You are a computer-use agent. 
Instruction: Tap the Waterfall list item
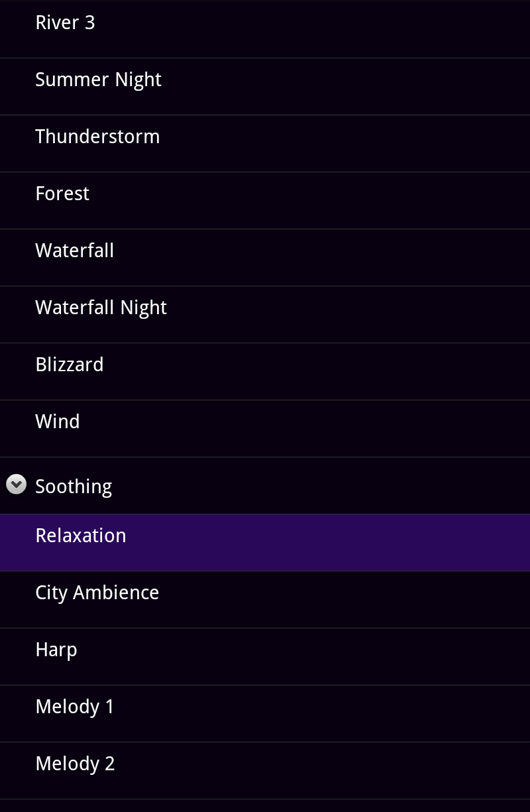[x=74, y=251]
